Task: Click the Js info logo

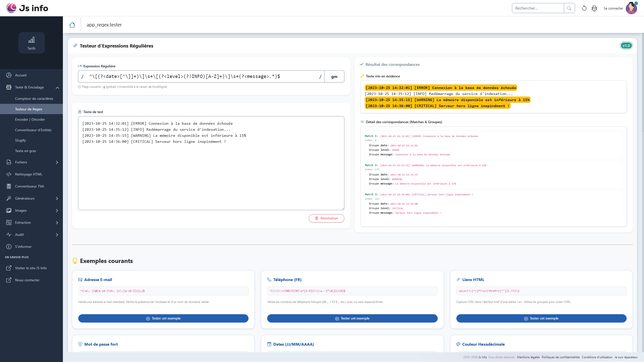Action: click(27, 8)
